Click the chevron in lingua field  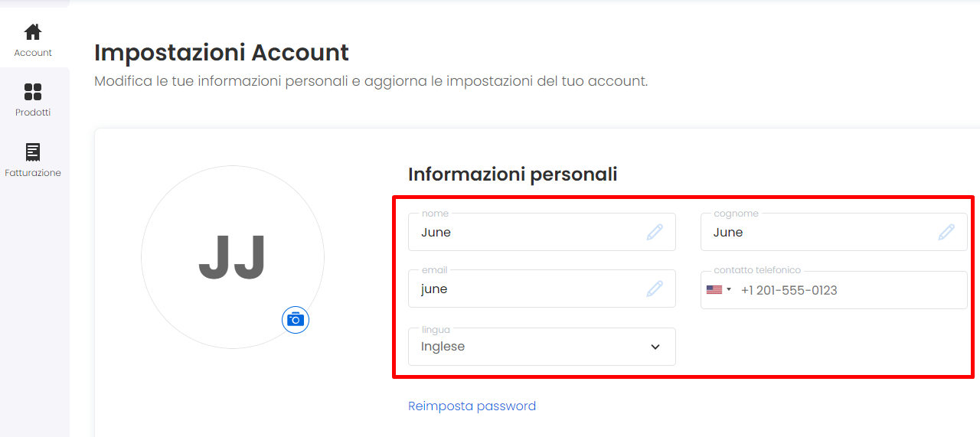[655, 347]
